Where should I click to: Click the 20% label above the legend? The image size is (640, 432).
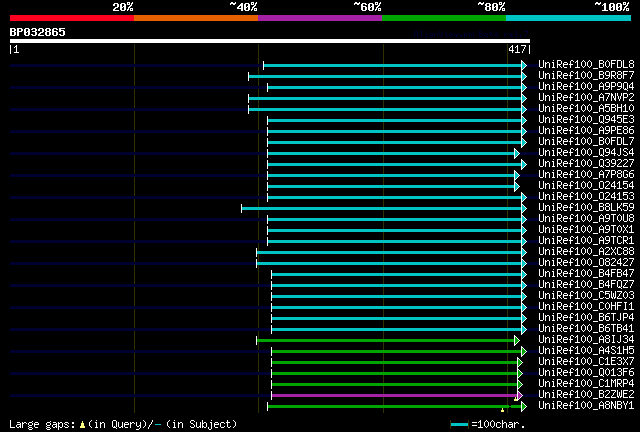click(x=122, y=7)
